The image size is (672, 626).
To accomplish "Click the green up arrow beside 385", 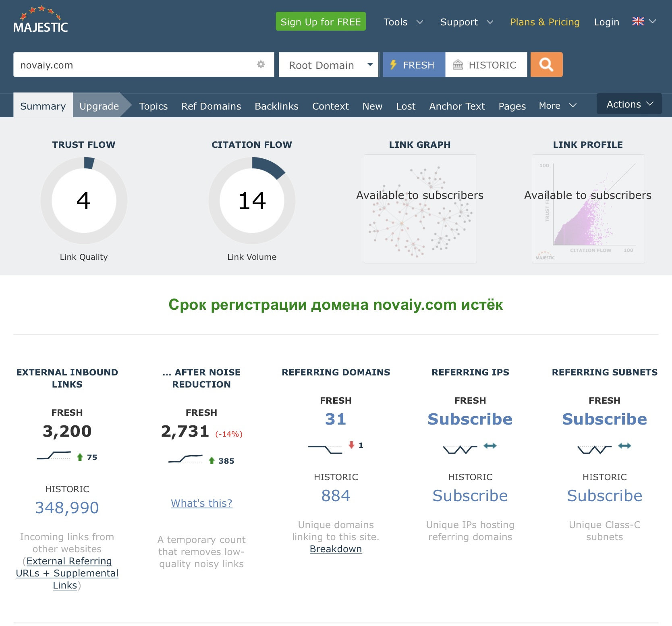I will [212, 460].
